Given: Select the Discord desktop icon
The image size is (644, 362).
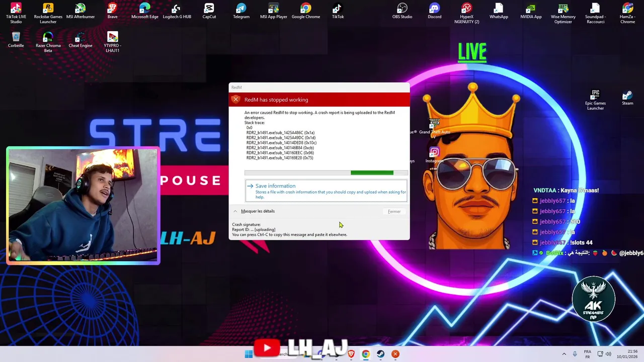Looking at the screenshot, I should pos(435,11).
